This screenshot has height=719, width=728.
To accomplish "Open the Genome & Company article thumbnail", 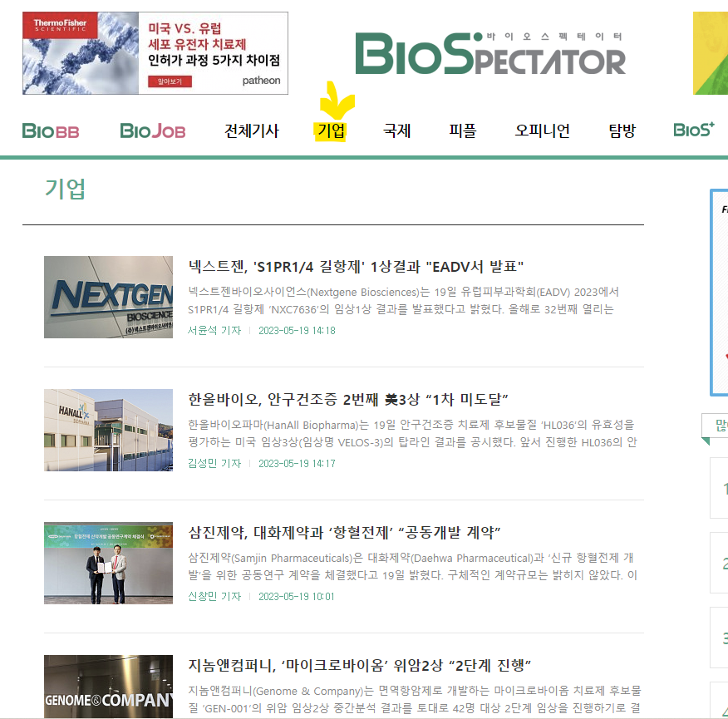I will tap(108, 687).
